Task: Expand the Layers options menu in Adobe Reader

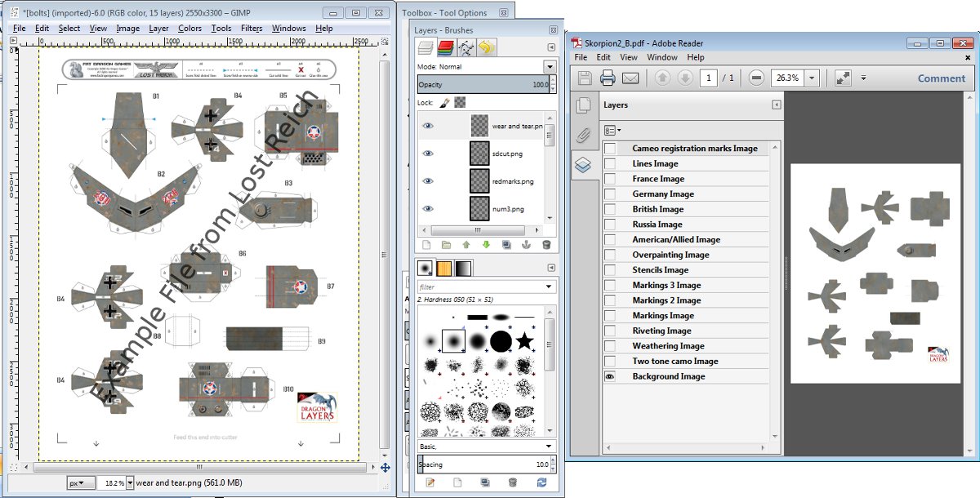Action: 612,130
